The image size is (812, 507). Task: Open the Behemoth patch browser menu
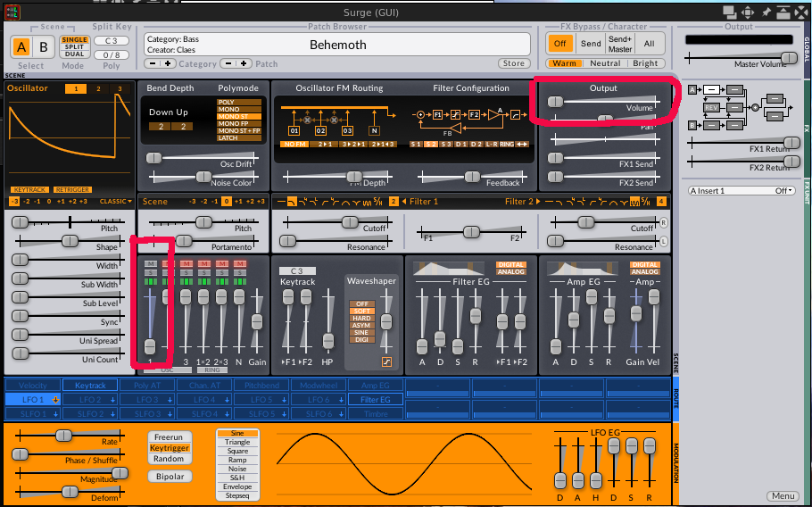point(337,45)
